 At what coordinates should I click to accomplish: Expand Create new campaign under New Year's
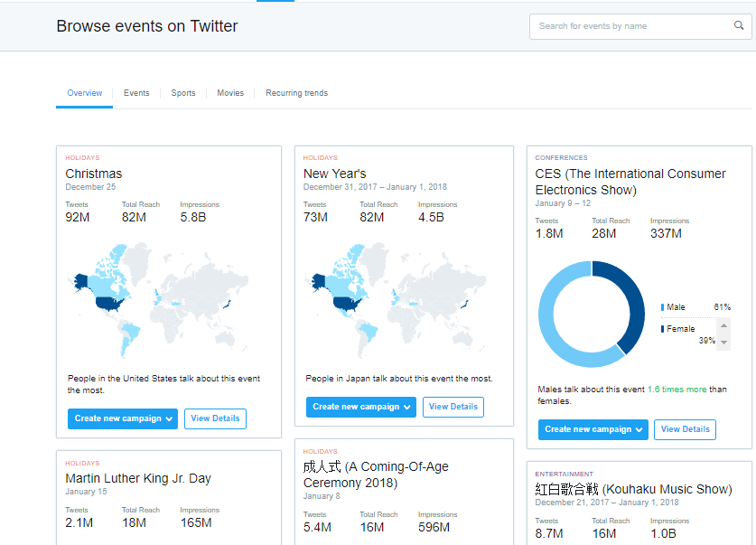click(361, 407)
